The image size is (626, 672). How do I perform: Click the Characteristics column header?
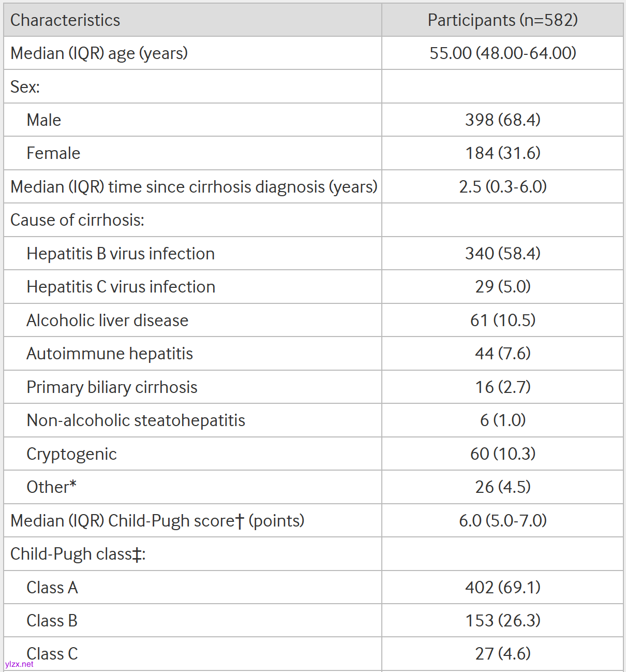65,20
